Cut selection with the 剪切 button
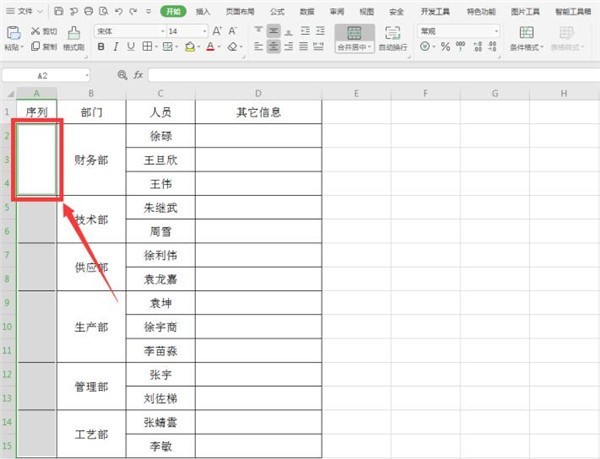The height and width of the screenshot is (459, 600). pos(44,31)
